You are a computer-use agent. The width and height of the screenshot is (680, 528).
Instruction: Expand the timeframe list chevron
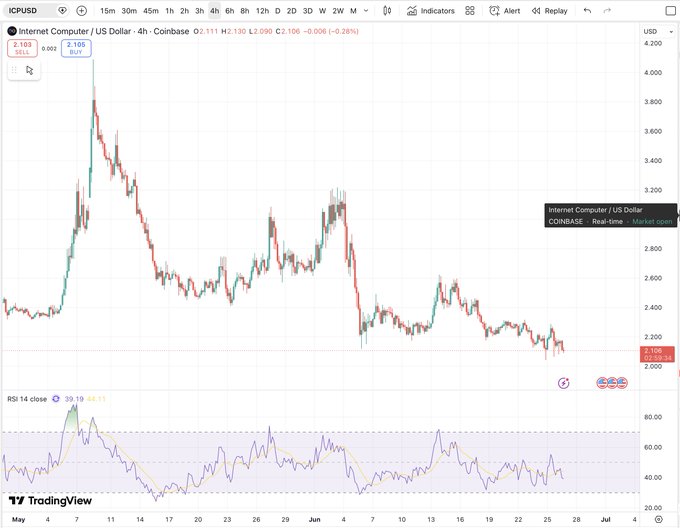366,11
